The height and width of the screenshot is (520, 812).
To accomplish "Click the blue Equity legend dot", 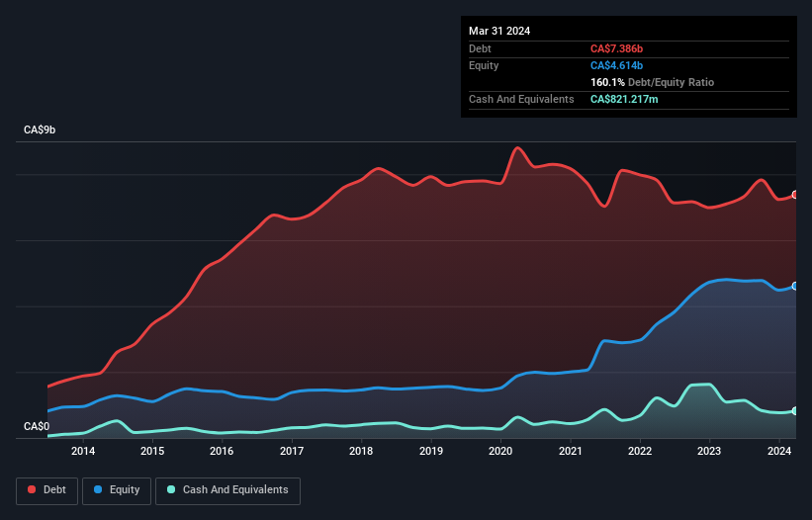I will tap(98, 489).
